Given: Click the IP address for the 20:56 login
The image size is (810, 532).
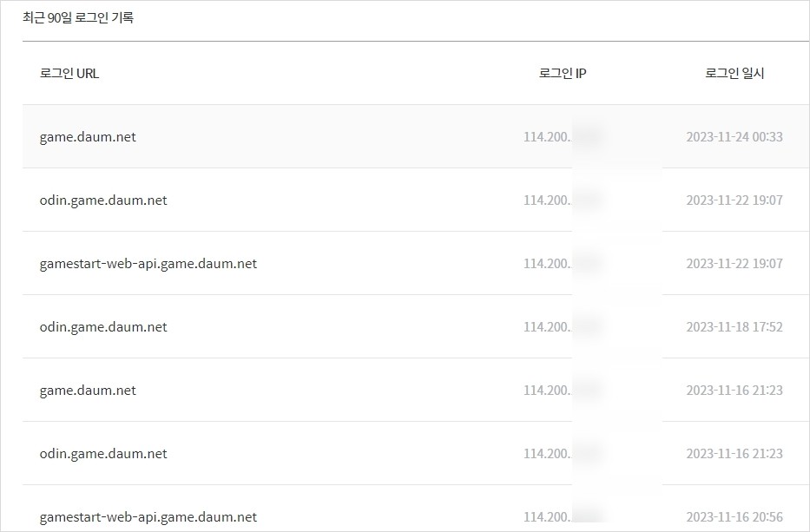Looking at the screenshot, I should point(563,517).
